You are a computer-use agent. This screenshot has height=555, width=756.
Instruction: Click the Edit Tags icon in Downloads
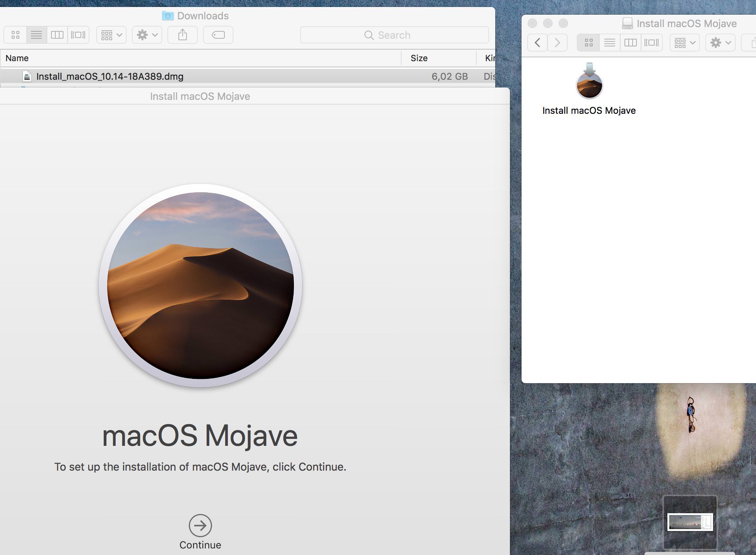tap(218, 35)
